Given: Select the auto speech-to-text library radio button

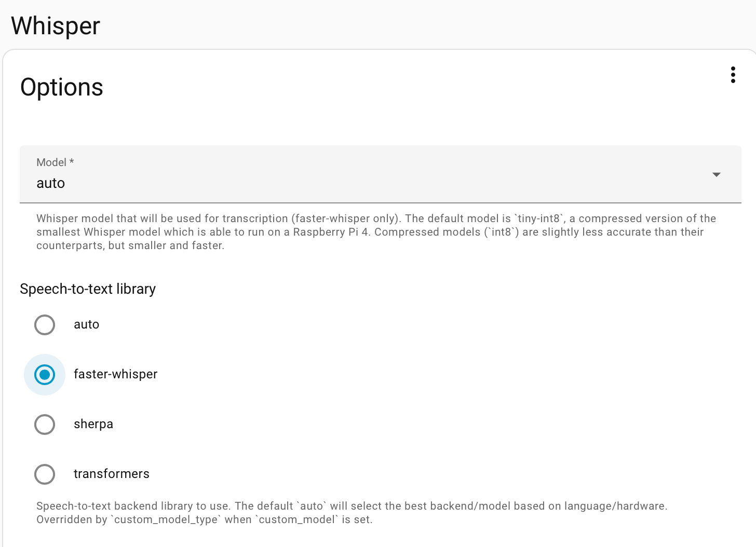Looking at the screenshot, I should (45, 325).
